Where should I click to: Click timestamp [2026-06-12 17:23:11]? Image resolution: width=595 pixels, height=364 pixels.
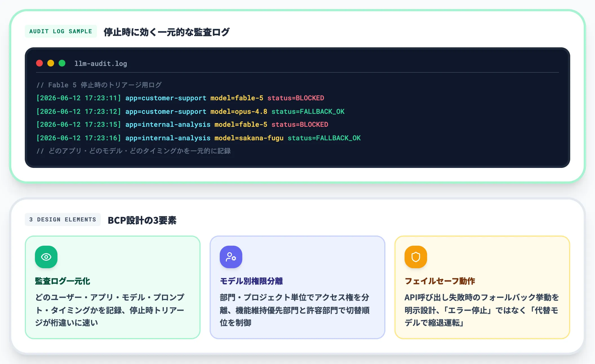[x=79, y=98]
